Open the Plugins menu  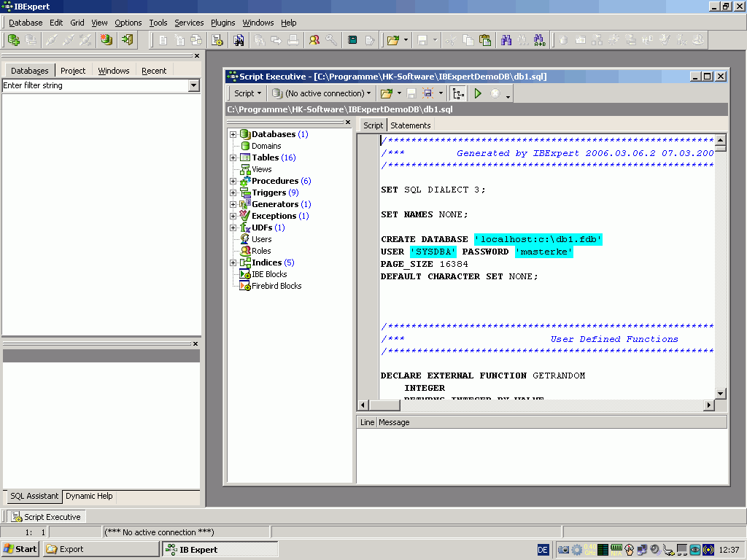[x=223, y=23]
